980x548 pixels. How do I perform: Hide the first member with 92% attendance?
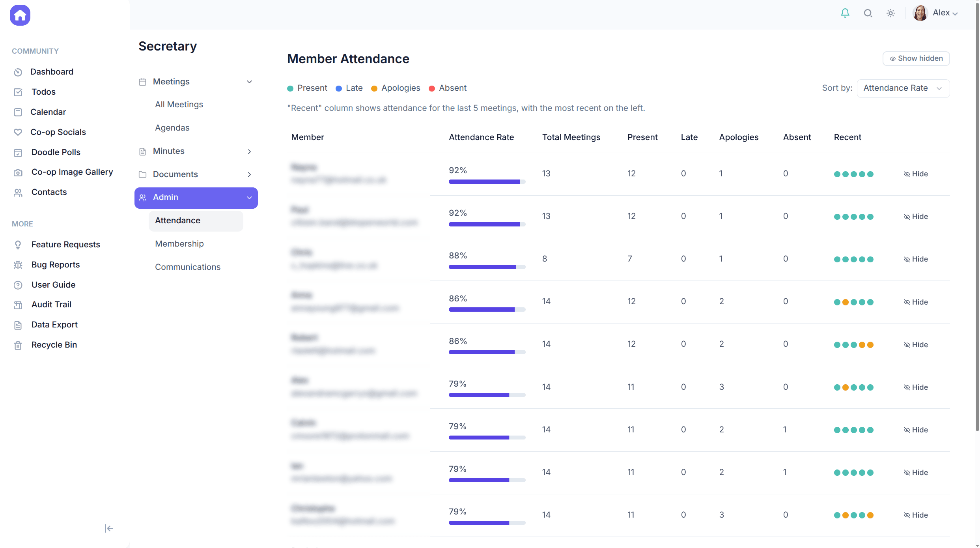[917, 174]
